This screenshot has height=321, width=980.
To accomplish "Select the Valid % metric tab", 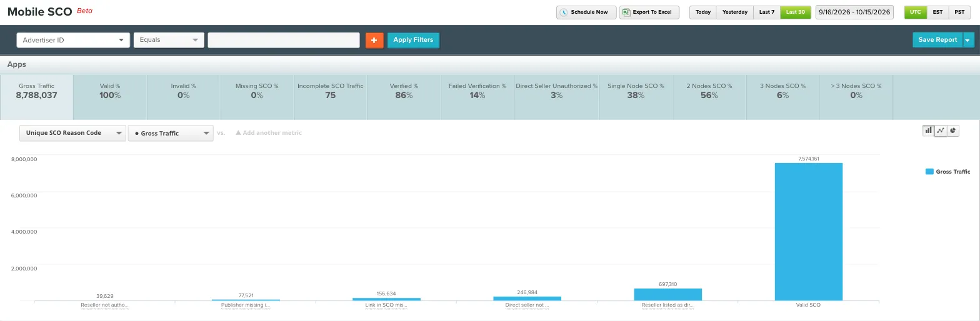I will tap(110, 97).
